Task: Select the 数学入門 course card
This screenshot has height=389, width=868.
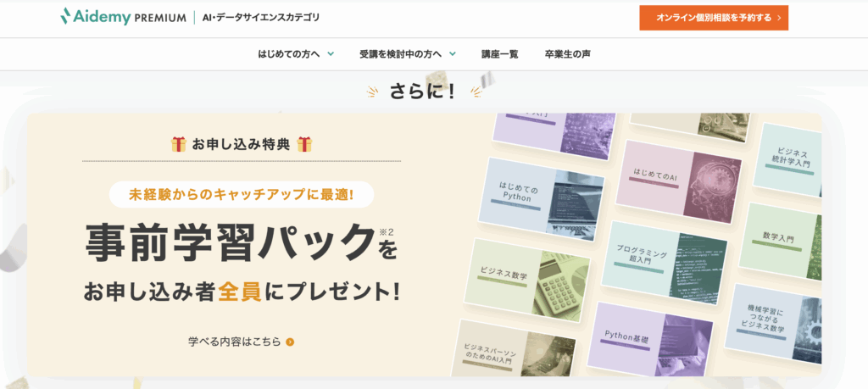Action: point(782,241)
